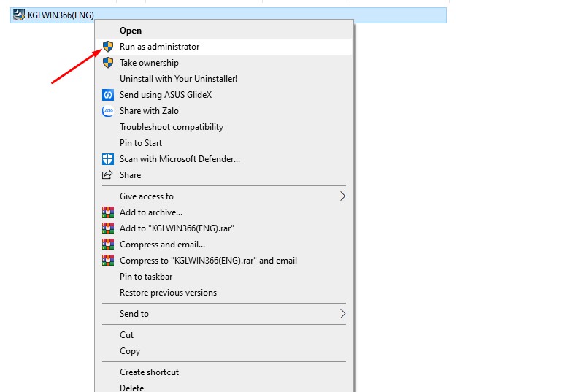Screen dimensions: 584x392
Task: Click the shield icon beside Run as administrator
Action: tap(108, 47)
